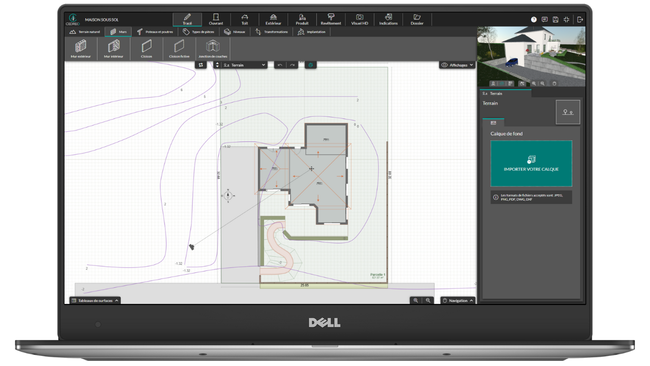Switch to the Terrain naturel tab
The width and height of the screenshot is (650, 366).
[x=85, y=32]
